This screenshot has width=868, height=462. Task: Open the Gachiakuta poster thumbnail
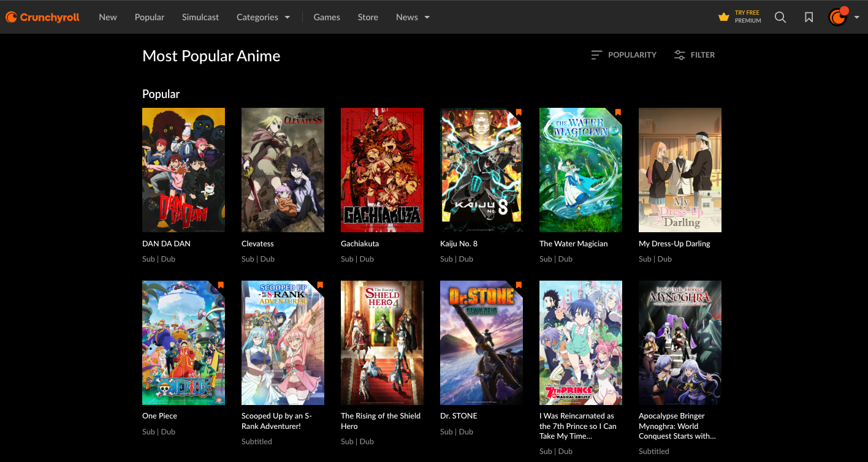click(x=382, y=170)
